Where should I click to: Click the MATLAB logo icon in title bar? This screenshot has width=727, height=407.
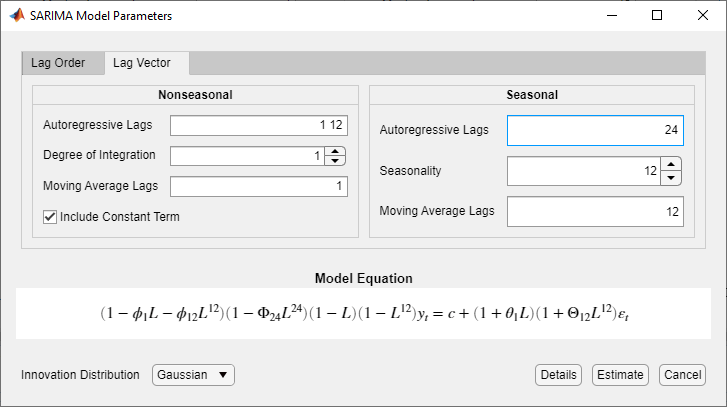click(14, 16)
